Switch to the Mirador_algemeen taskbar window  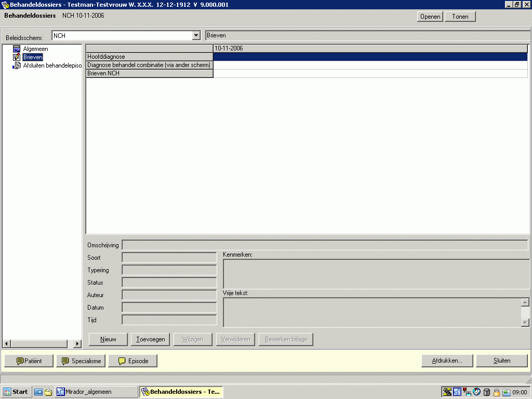click(96, 392)
